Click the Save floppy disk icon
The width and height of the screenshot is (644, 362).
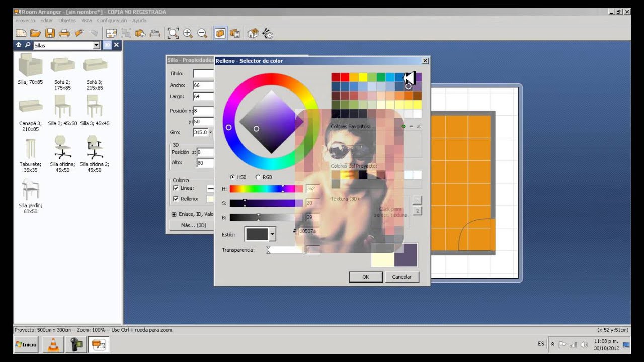(50, 33)
